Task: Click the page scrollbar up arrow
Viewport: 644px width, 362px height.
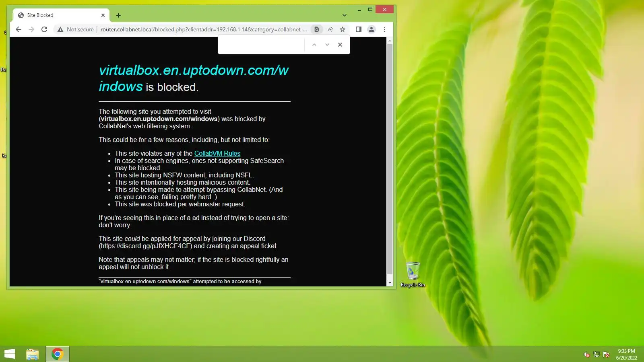Action: pos(390,41)
